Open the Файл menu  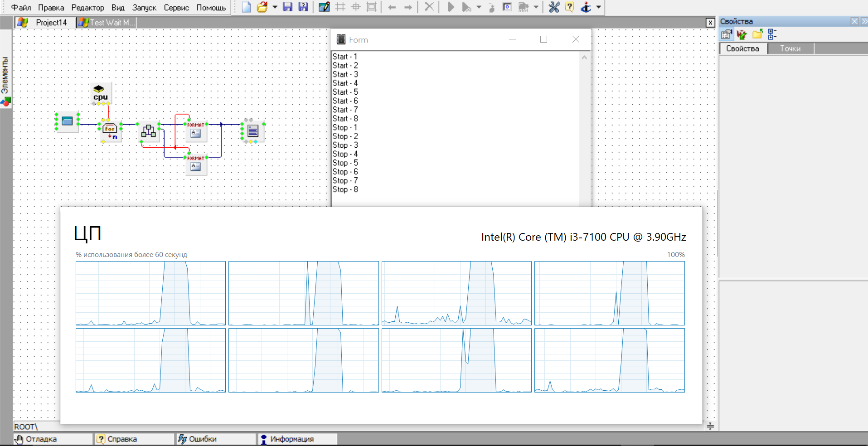pyautogui.click(x=21, y=8)
